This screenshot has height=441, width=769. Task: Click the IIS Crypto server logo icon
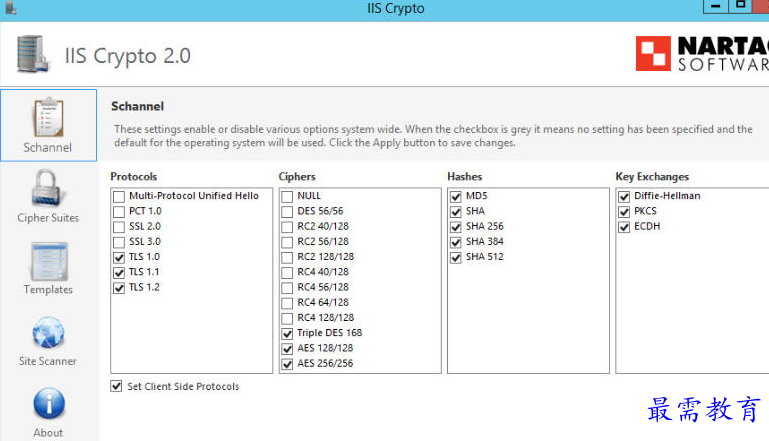(x=32, y=54)
